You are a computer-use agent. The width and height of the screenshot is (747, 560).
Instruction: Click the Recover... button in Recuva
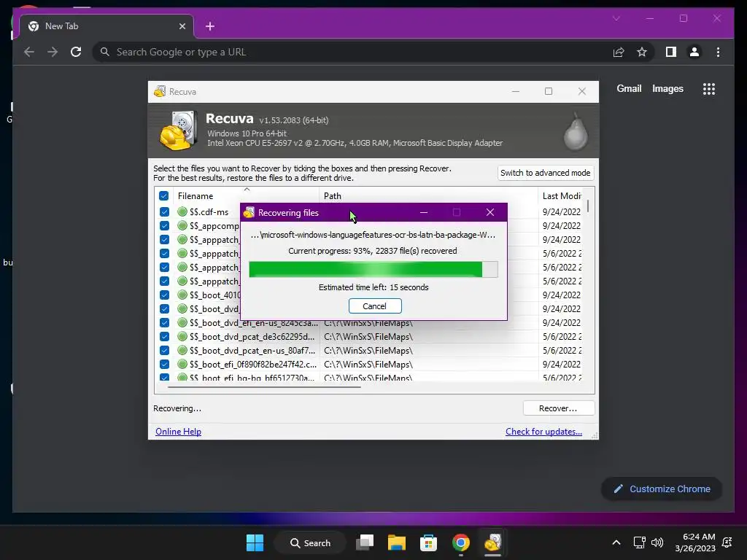point(558,408)
